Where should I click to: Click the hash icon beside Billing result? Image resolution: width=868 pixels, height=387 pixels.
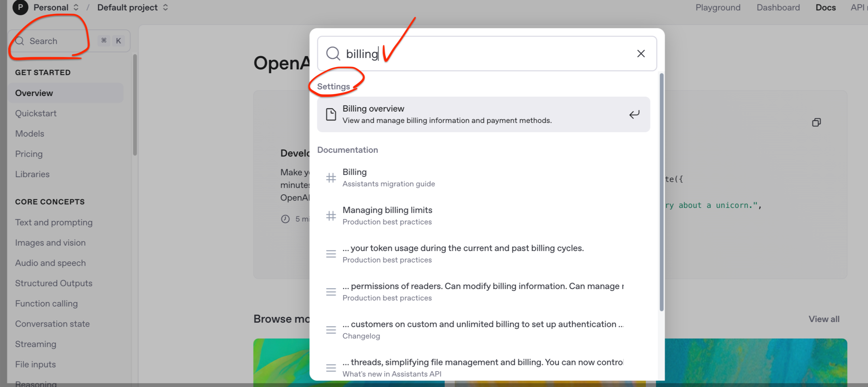pos(331,177)
